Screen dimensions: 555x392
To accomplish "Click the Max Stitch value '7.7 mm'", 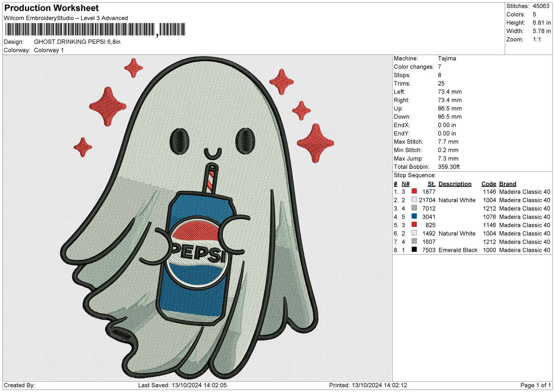I will coord(448,142).
